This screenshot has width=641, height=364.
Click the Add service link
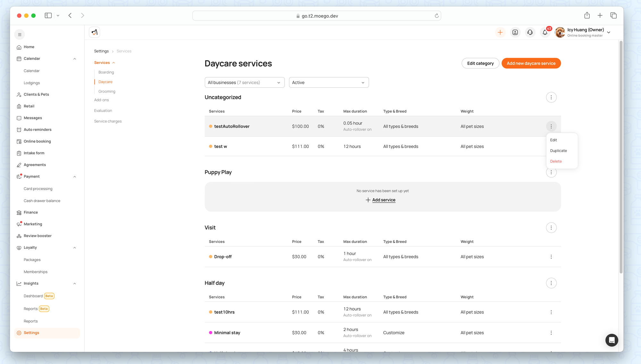coord(383,200)
